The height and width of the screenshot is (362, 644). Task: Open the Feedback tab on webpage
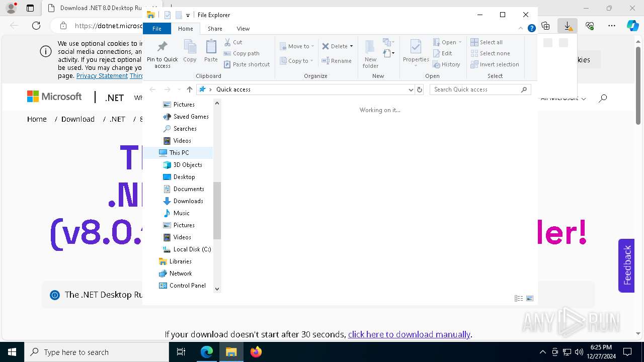click(x=626, y=265)
